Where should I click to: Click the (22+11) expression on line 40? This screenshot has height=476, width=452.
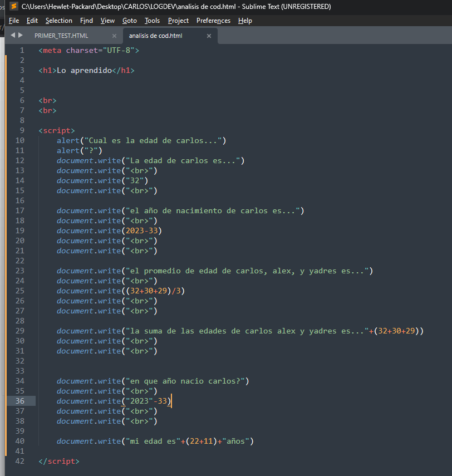(x=202, y=441)
